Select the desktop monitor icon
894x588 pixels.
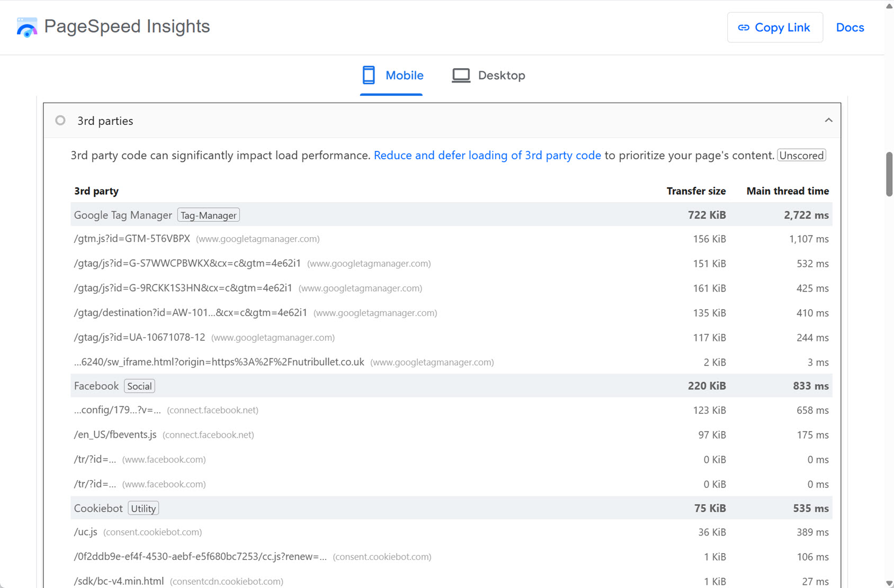coord(460,75)
